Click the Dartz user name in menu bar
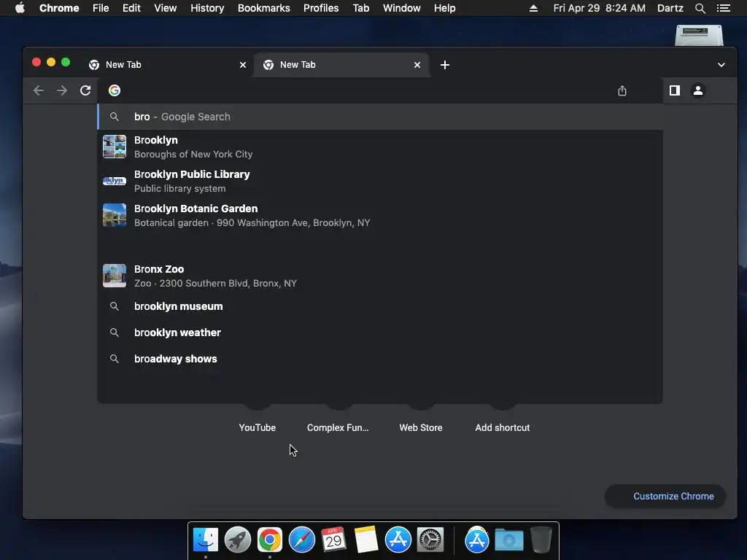747x560 pixels. (670, 8)
